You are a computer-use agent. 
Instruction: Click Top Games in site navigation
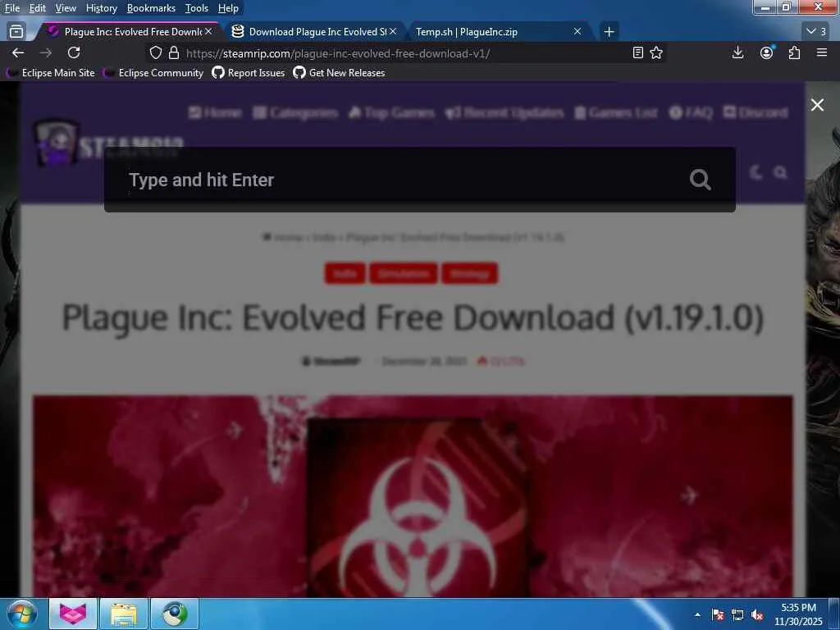[391, 113]
